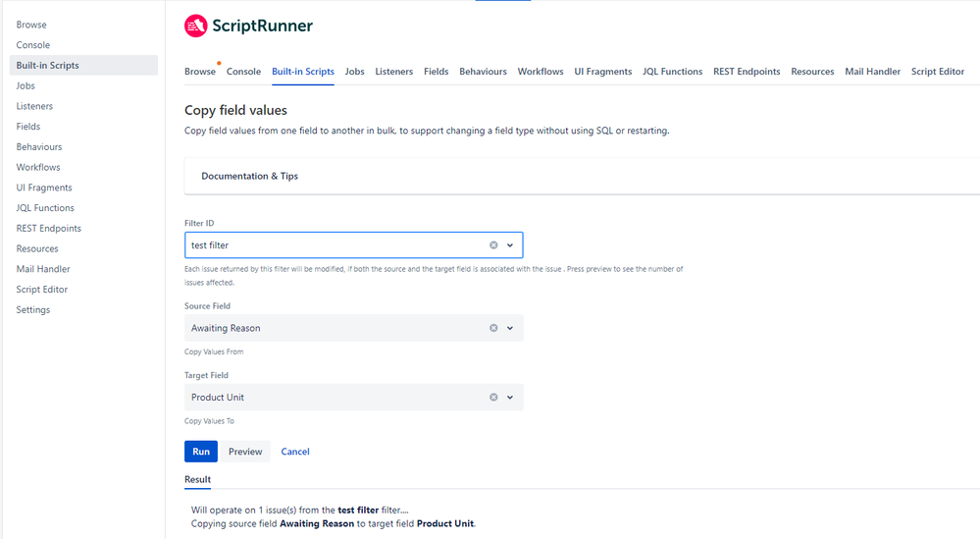Open Fields in the left sidebar
Viewport: 980px width, 539px height.
28,127
